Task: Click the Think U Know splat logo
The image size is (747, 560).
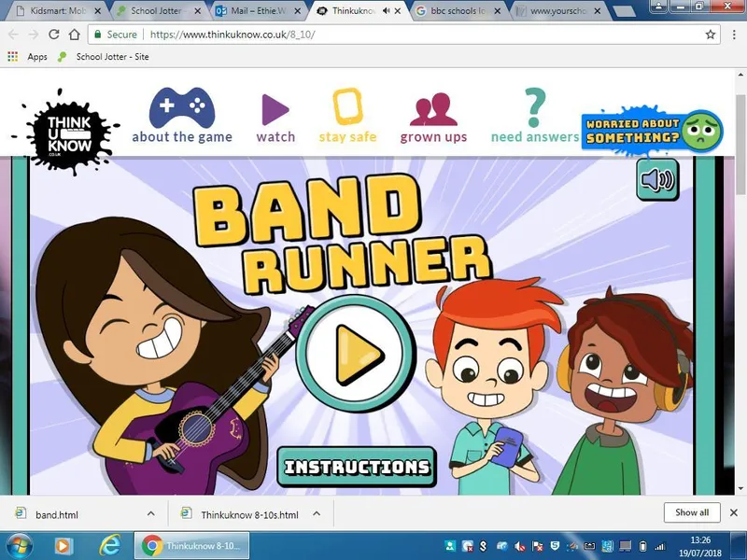Action: point(70,130)
